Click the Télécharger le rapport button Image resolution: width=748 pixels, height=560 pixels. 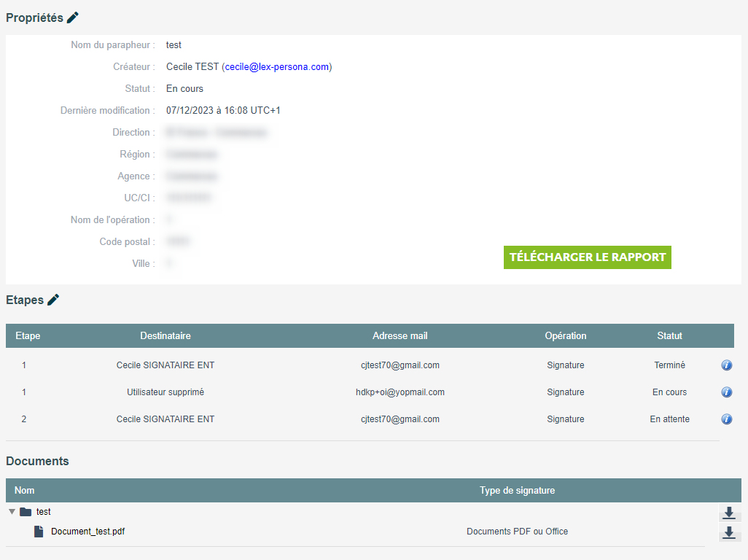(587, 257)
